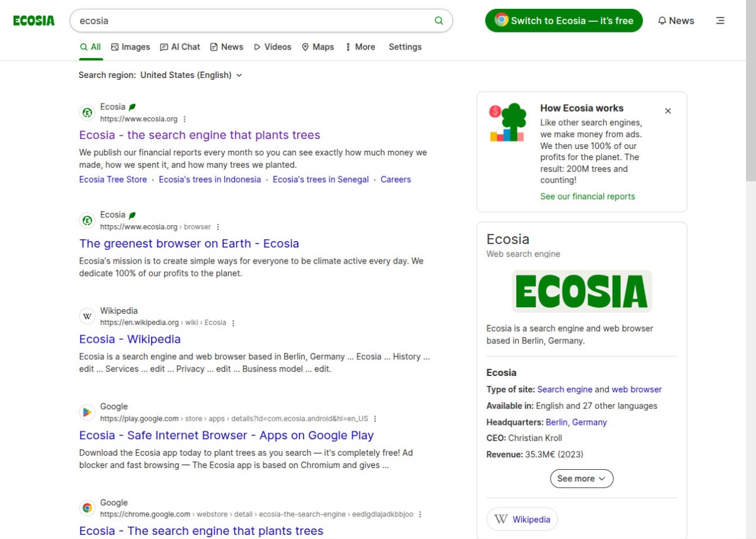Image resolution: width=756 pixels, height=539 pixels.
Task: Open the See our financial reports link
Action: point(588,196)
